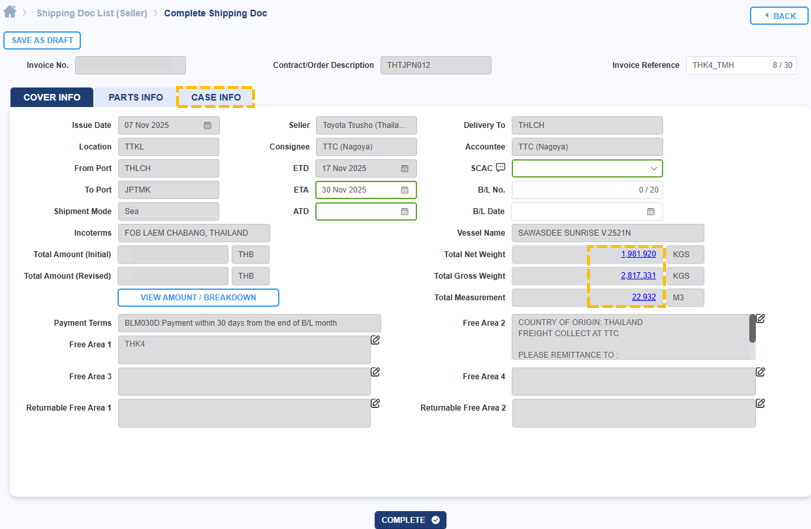Screen dimensions: 811x529
Task: Edit Free Area 4 with pencil icon
Action: [x=760, y=372]
